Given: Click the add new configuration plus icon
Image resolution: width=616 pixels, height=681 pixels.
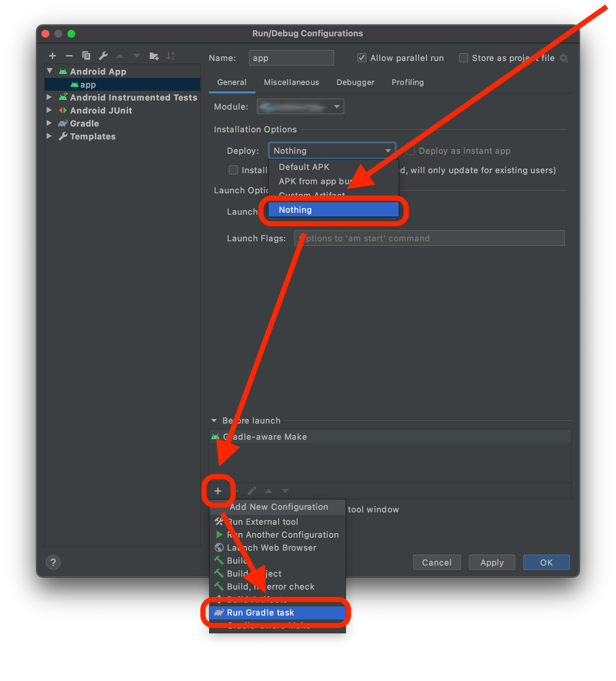Looking at the screenshot, I should 52,56.
